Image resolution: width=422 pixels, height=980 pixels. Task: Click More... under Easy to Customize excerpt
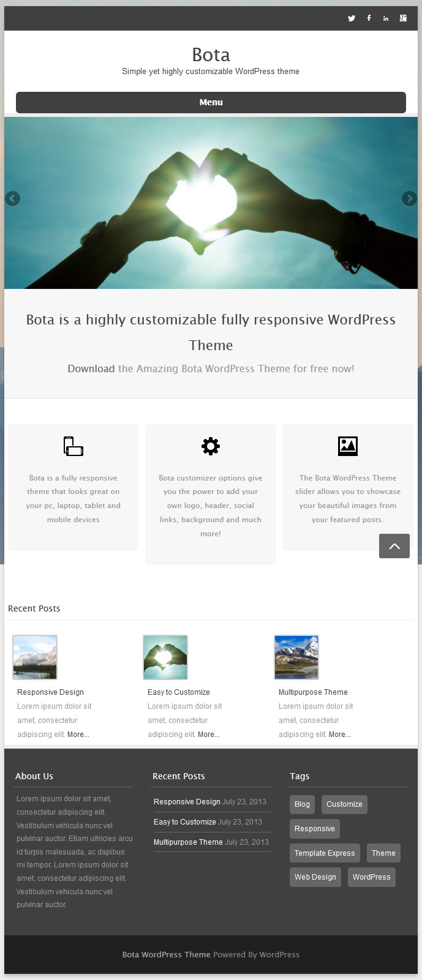pyautogui.click(x=209, y=735)
